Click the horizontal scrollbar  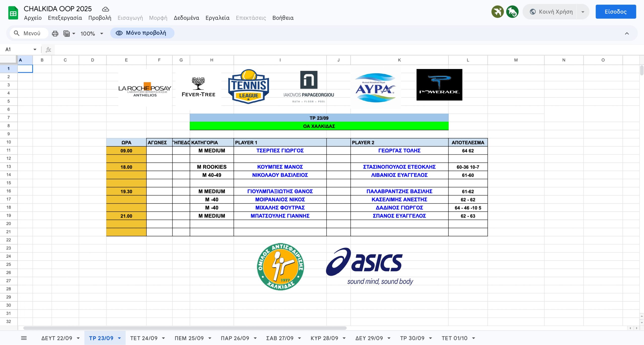tap(185, 328)
